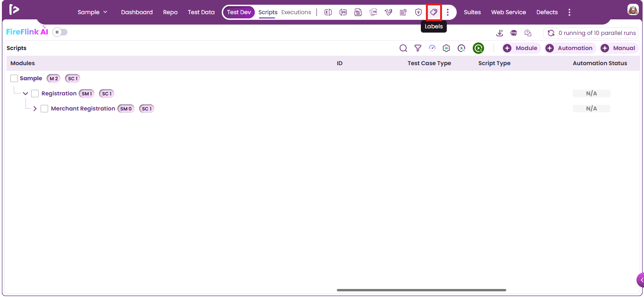Image resolution: width=644 pixels, height=297 pixels.
Task: Click the horizontal scrollbar at bottom
Action: pyautogui.click(x=421, y=290)
